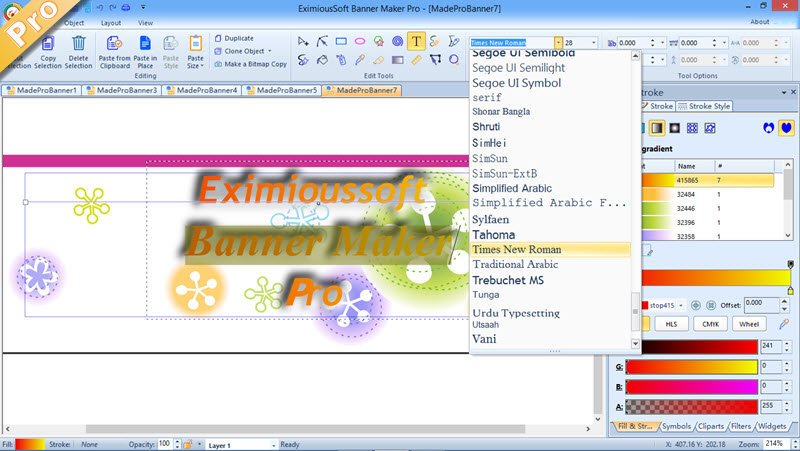The height and width of the screenshot is (451, 800).
Task: Click the Offset value field
Action: tap(761, 305)
